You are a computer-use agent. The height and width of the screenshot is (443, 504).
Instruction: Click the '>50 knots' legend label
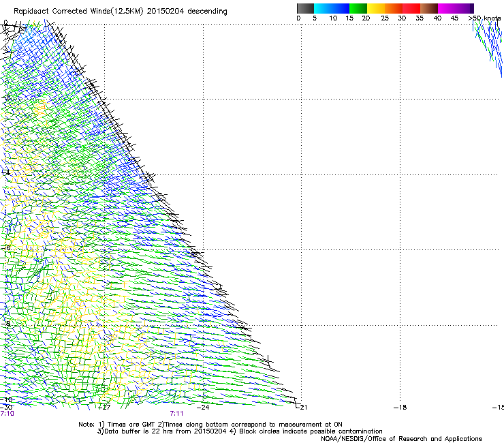coord(484,18)
